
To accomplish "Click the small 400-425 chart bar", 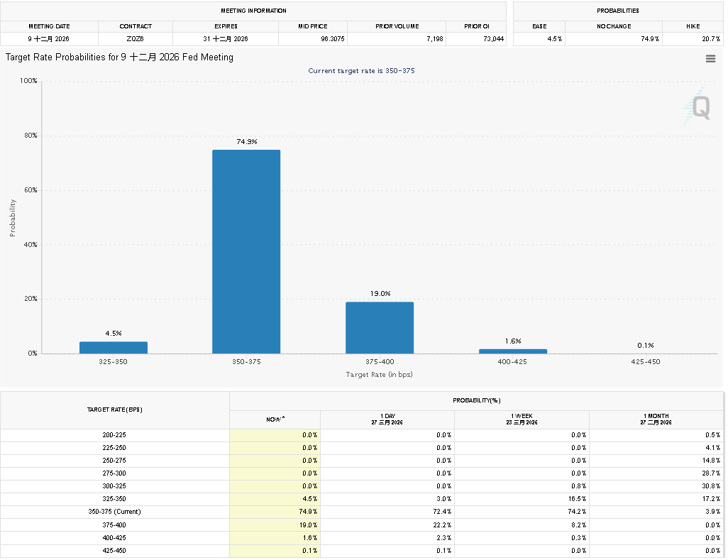I will point(512,351).
